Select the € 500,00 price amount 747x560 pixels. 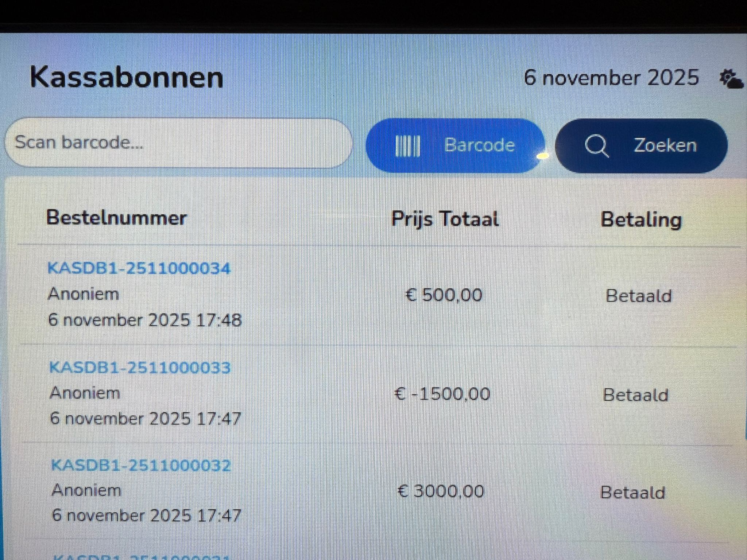444,295
